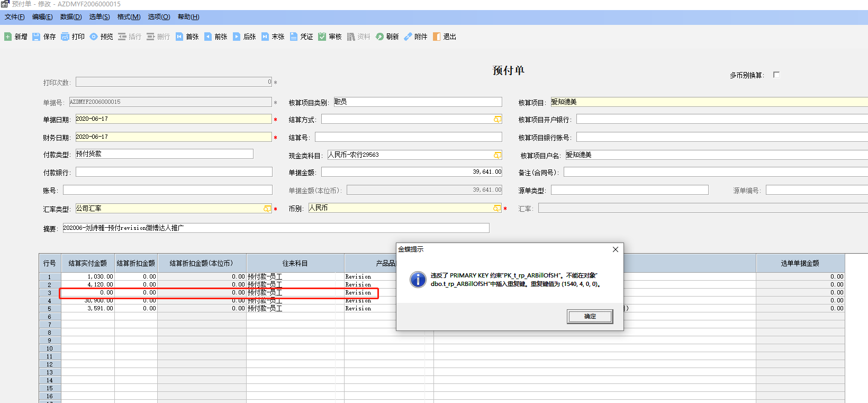The height and width of the screenshot is (403, 868).
Task: Go to next record with 后张
Action: click(245, 37)
